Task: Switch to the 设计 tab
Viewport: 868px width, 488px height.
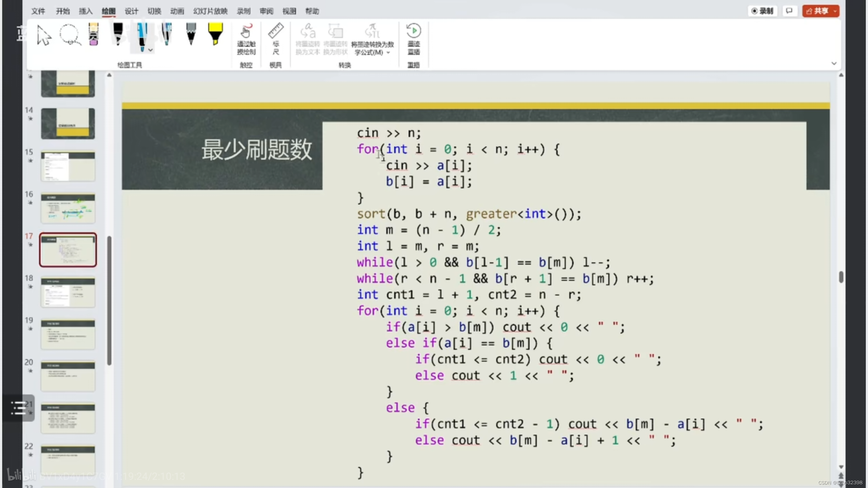Action: pyautogui.click(x=131, y=11)
